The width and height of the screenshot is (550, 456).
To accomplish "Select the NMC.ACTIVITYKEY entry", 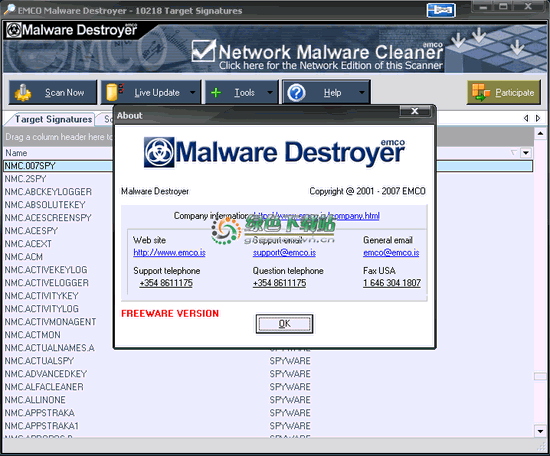I will 41,296.
